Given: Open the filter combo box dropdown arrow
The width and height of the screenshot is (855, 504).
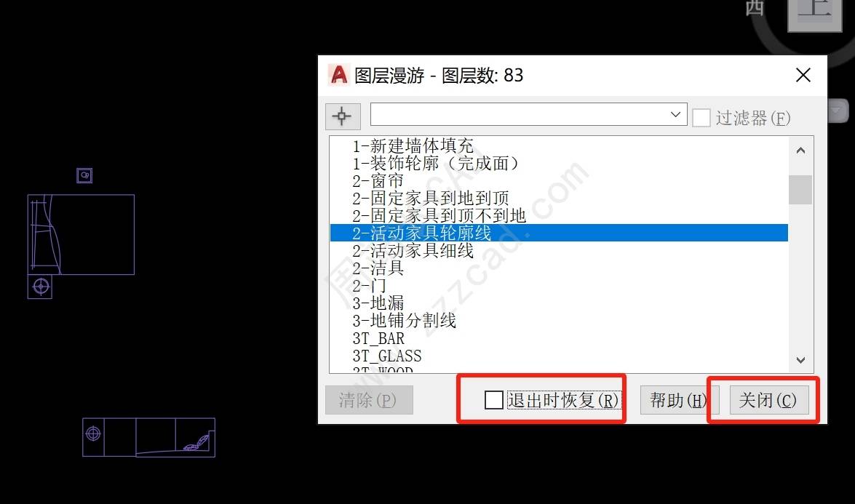Looking at the screenshot, I should click(675, 114).
